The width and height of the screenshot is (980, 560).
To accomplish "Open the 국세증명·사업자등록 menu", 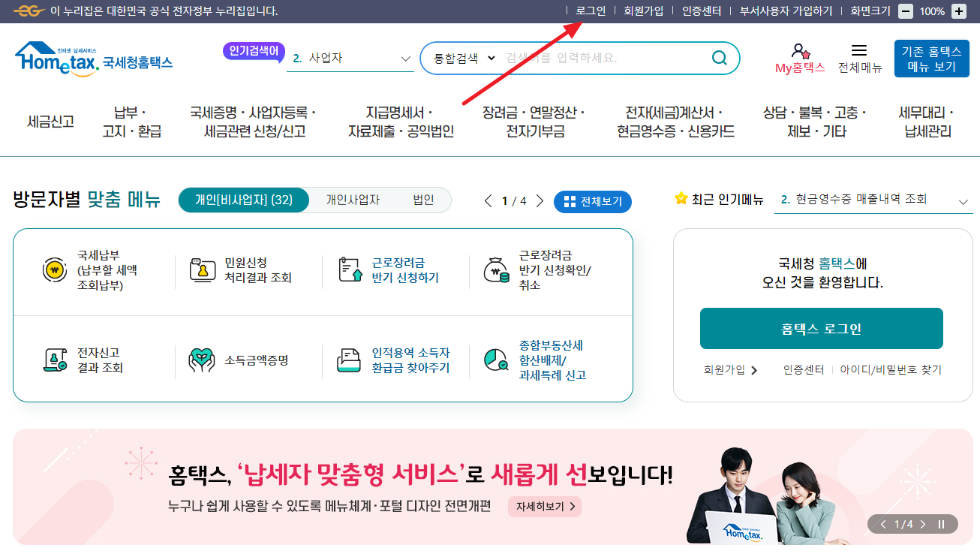I will [253, 122].
